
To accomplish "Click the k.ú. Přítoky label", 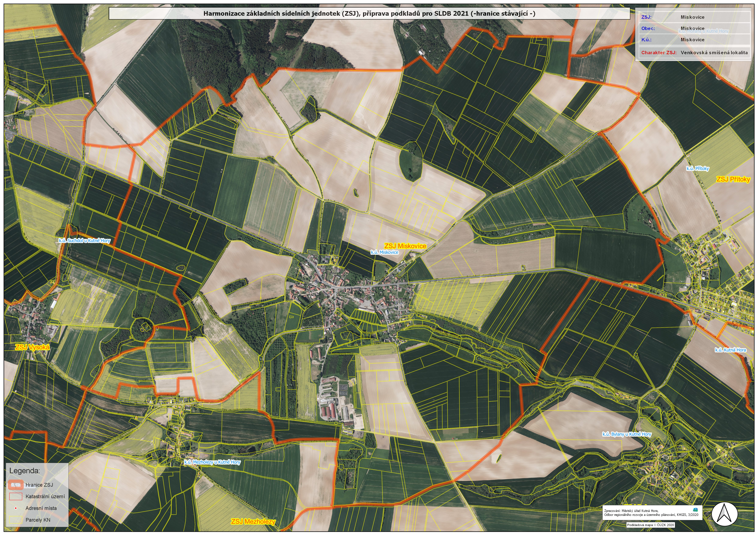I will click(x=697, y=168).
